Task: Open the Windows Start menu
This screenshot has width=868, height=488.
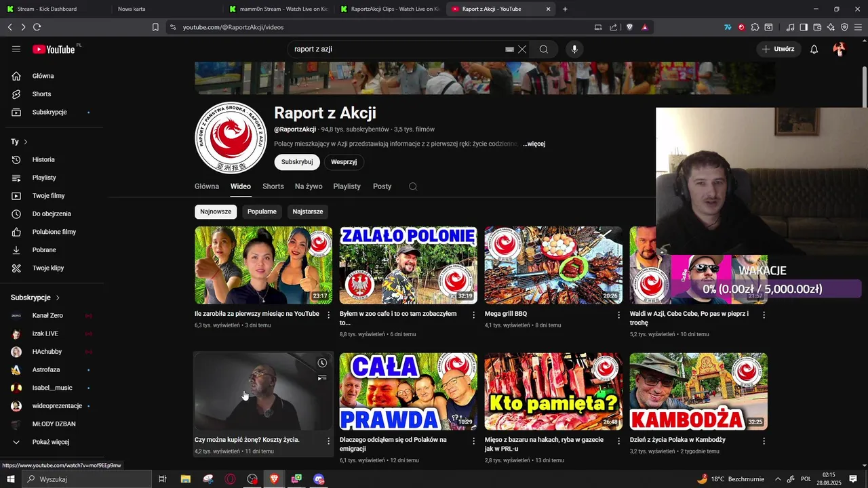Action: (11, 479)
